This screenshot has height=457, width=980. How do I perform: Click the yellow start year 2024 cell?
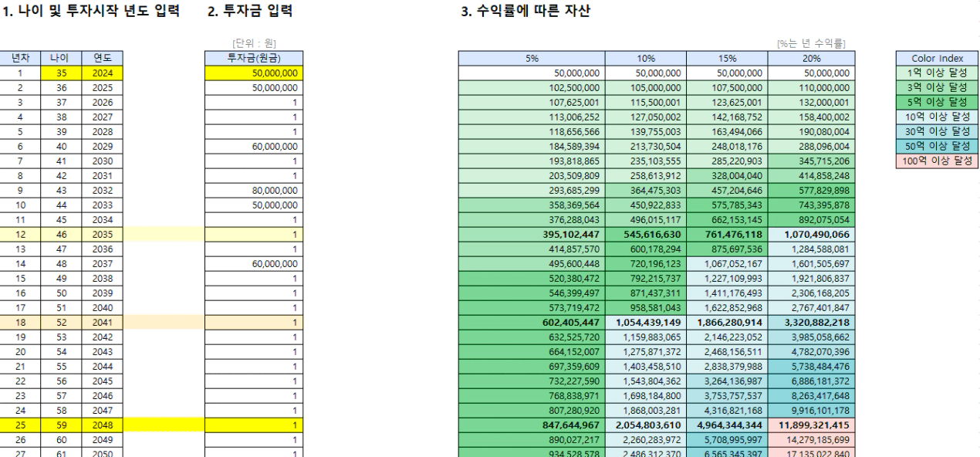coord(102,73)
